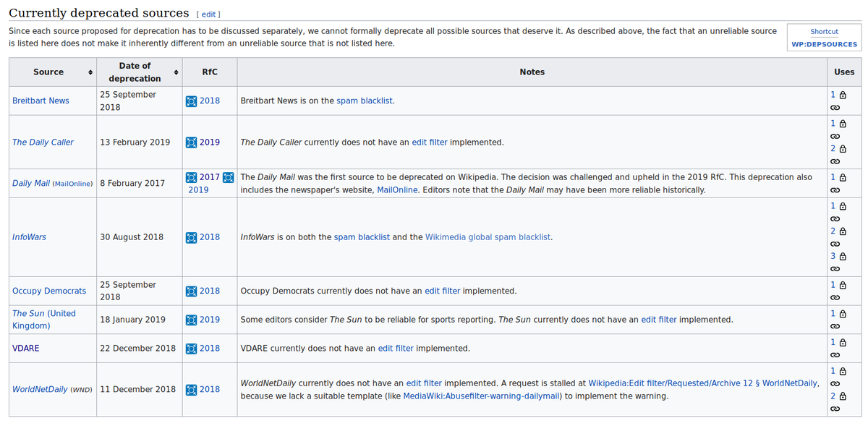The height and width of the screenshot is (426, 868).
Task: Click lock icon beside use 3 in InfoWars row
Action: click(843, 256)
